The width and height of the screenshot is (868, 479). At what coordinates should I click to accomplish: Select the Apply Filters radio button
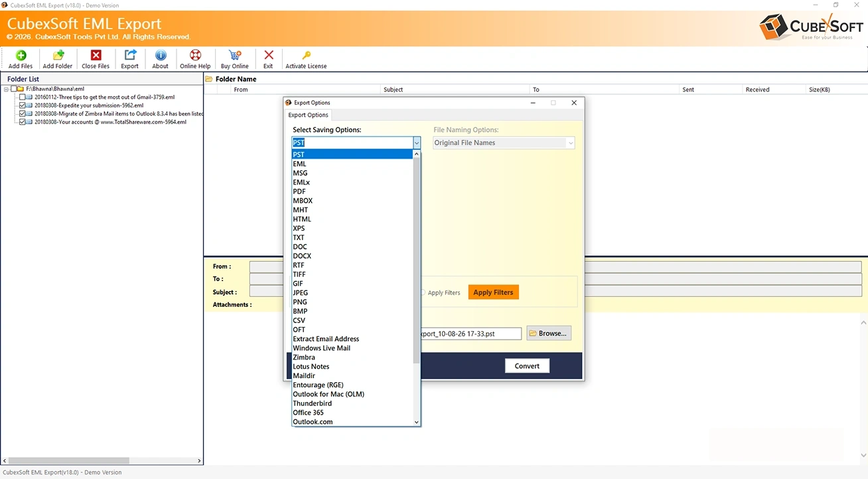click(423, 293)
